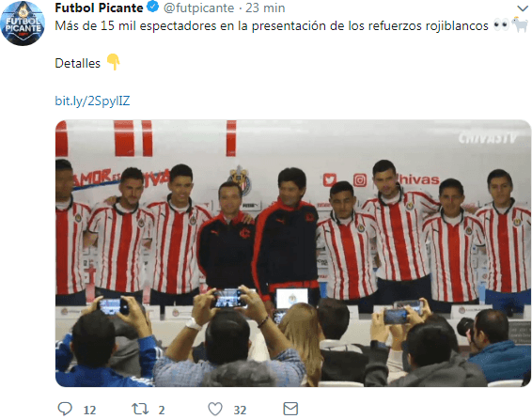This screenshot has height=419, width=532.
Task: Click the envelope direct message icon
Action: click(290, 409)
